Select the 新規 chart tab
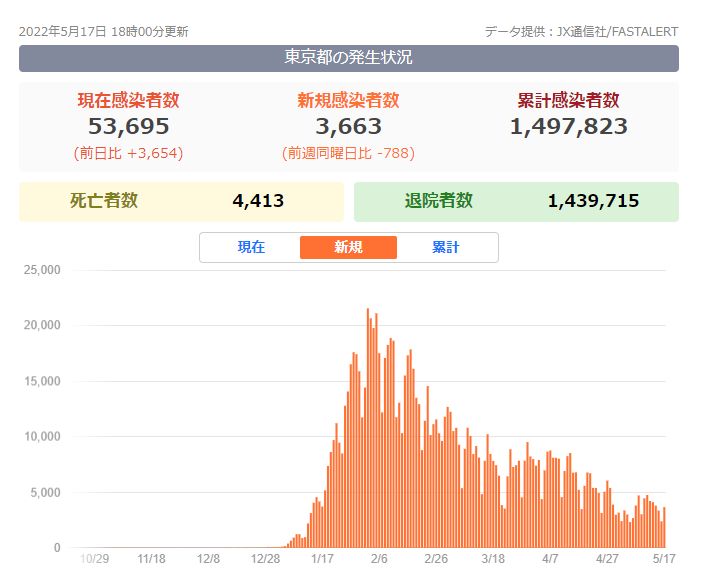This screenshot has height=572, width=706. [348, 247]
